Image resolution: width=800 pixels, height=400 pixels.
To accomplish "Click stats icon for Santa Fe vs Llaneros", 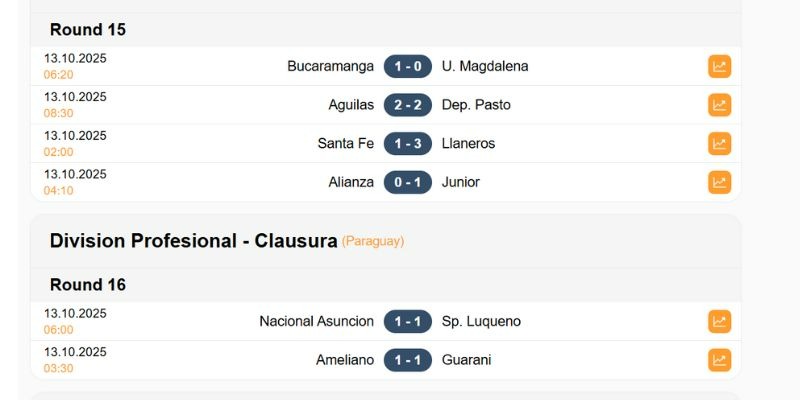I will (x=719, y=144).
